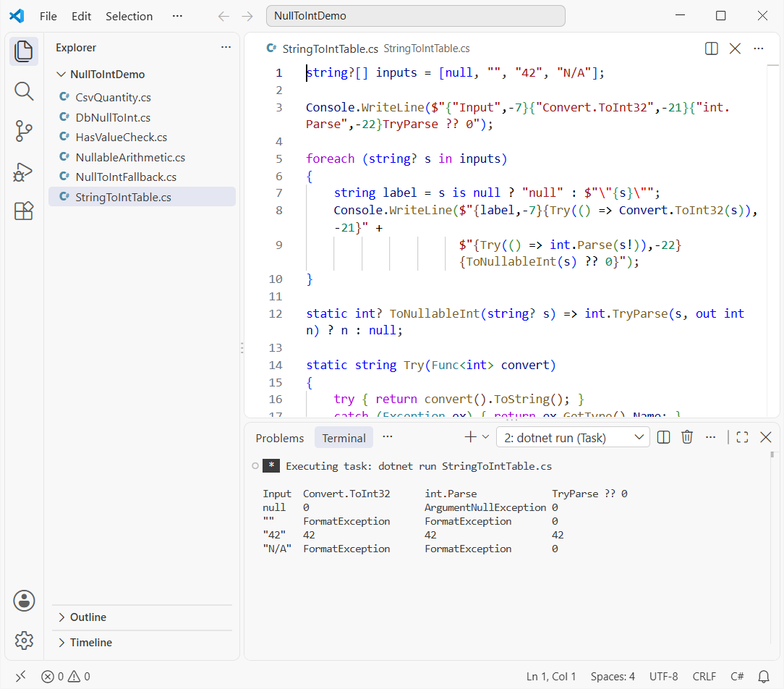Change indentation via Spaces: 4
Viewport: 784px width, 689px height.
point(613,677)
